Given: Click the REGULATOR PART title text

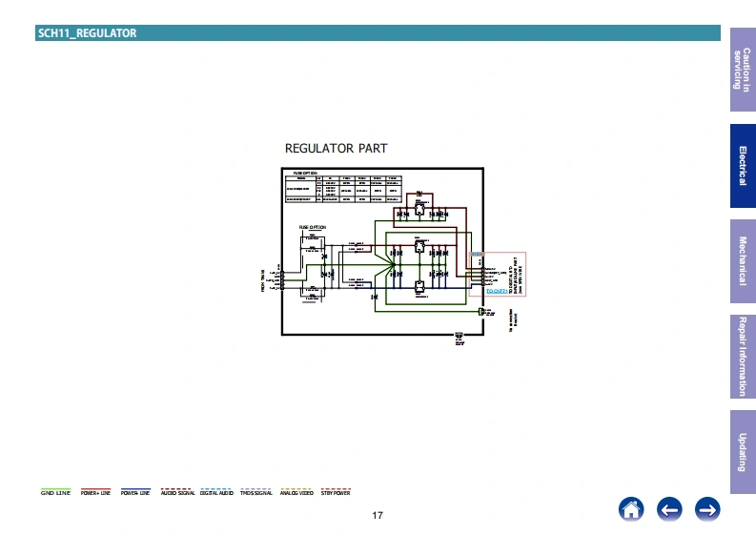Looking at the screenshot, I should click(x=337, y=148).
